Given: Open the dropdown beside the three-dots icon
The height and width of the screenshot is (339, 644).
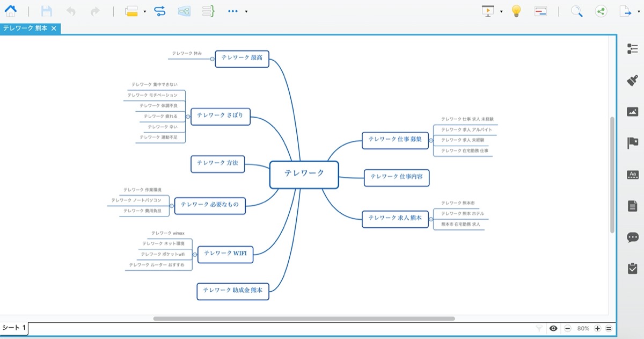Looking at the screenshot, I should pos(246,11).
